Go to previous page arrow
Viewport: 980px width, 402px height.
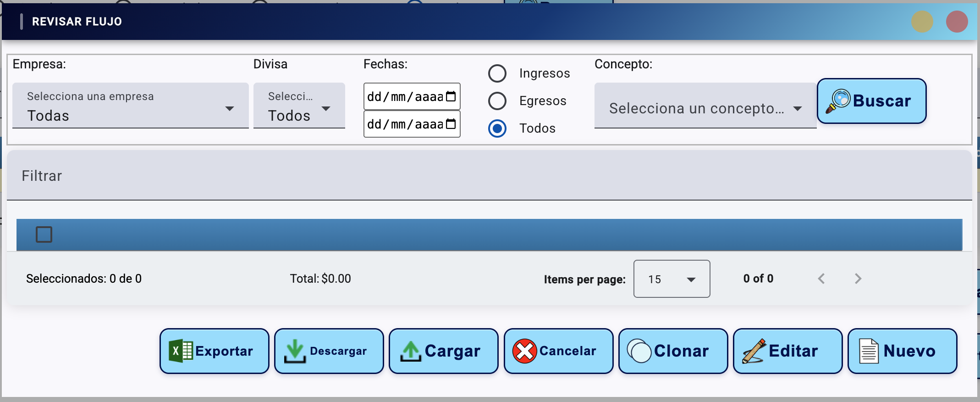click(x=821, y=279)
